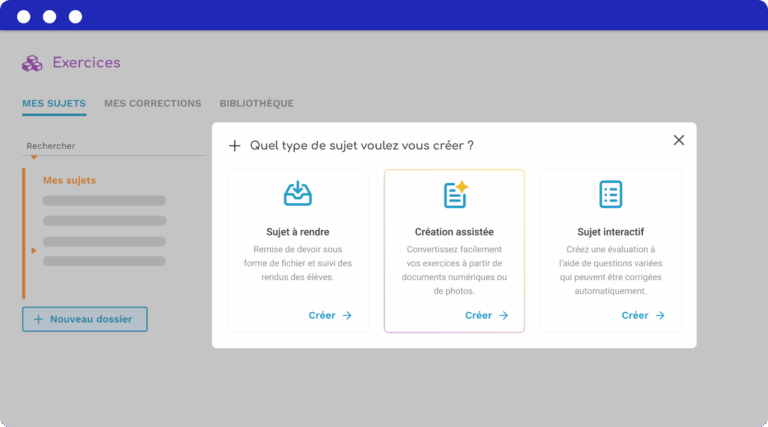This screenshot has width=768, height=427.
Task: Click Créer under Sujet interactif
Action: (635, 315)
